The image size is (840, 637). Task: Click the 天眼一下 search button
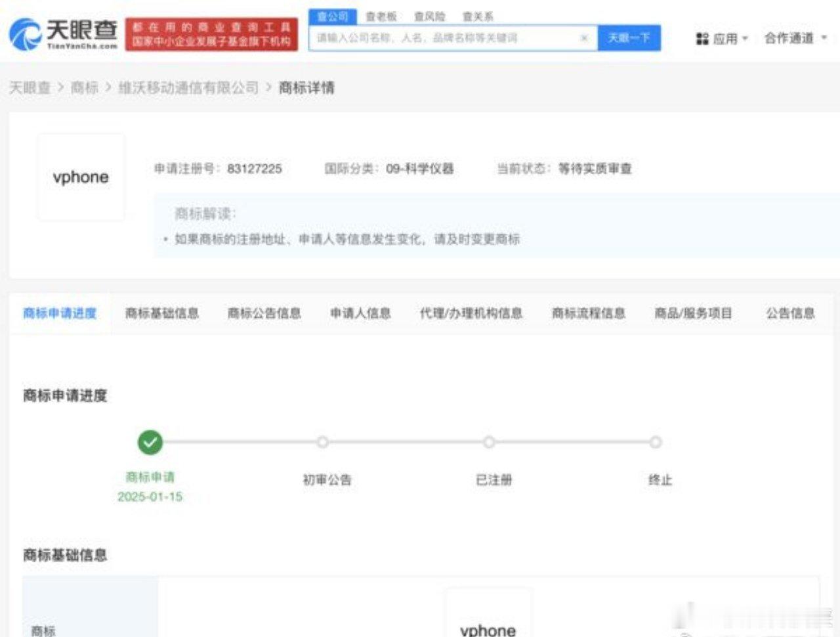tap(629, 38)
